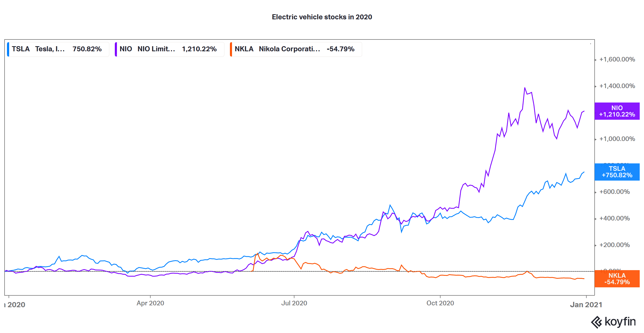
Task: Click the -54.79% value in NKLA legend
Action: (x=341, y=49)
